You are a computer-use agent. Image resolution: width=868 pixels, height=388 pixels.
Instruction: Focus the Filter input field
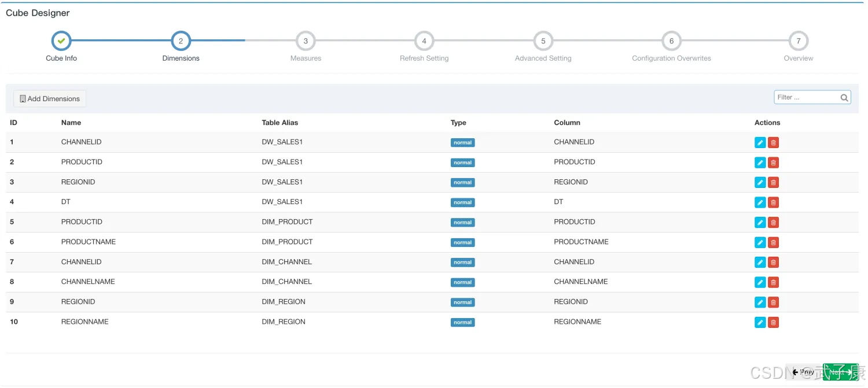point(807,98)
